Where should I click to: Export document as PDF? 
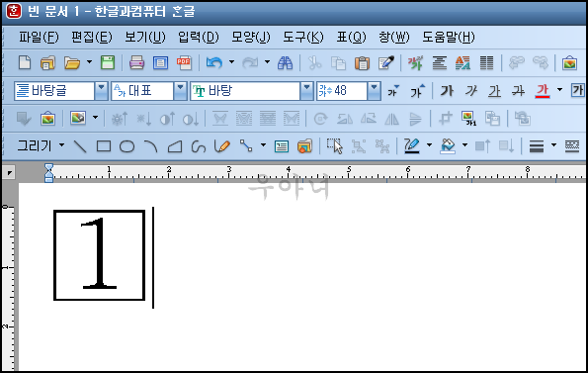[184, 62]
